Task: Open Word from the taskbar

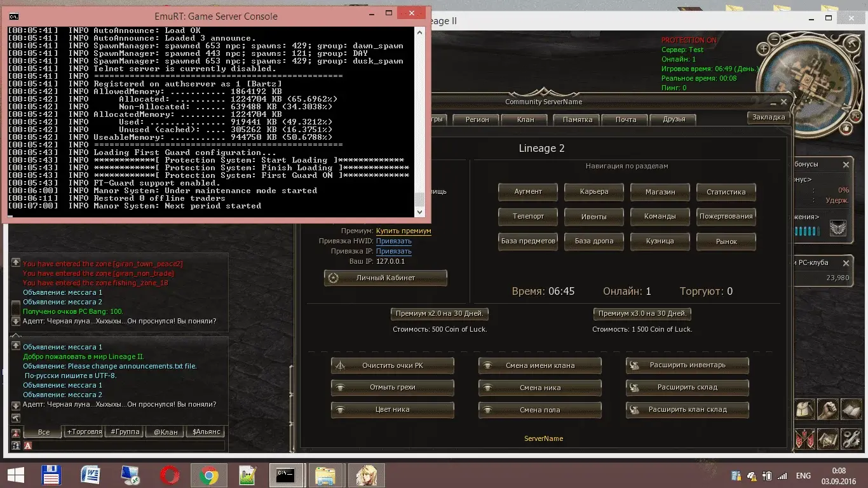Action: (91, 475)
